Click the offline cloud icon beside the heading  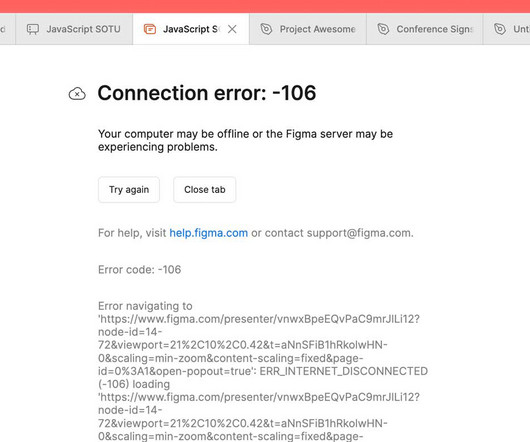[77, 94]
